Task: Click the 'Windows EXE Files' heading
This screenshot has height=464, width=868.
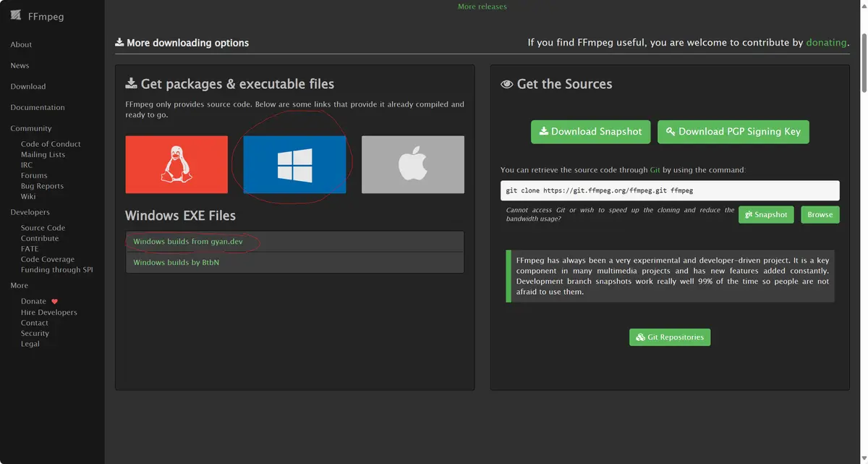Action: (x=180, y=216)
